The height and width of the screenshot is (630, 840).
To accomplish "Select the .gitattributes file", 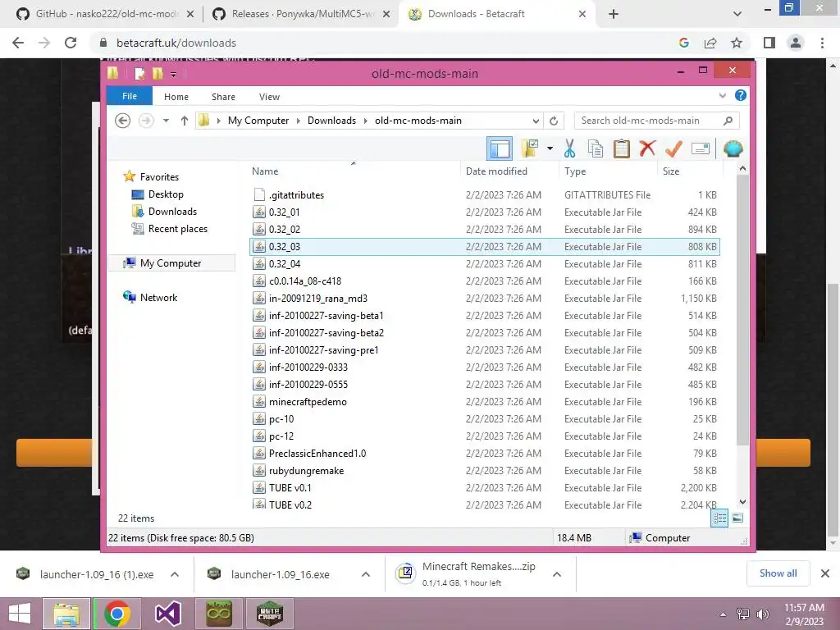I will pyautogui.click(x=485, y=195).
